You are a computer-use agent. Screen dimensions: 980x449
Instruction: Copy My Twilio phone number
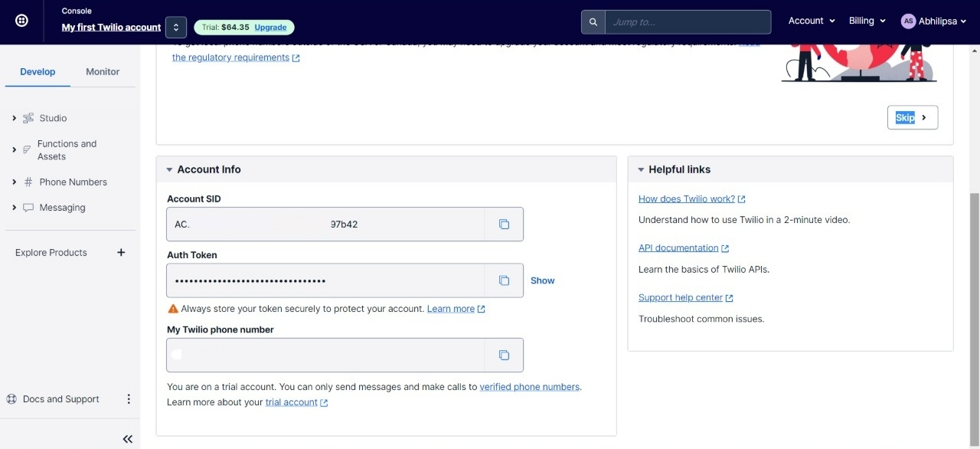pyautogui.click(x=504, y=355)
